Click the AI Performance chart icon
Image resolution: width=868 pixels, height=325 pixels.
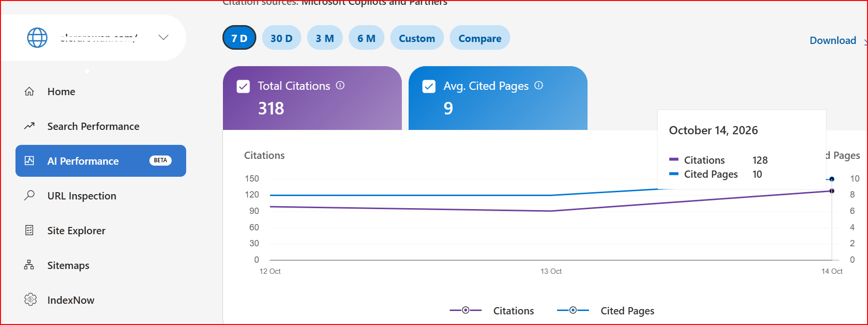[29, 161]
